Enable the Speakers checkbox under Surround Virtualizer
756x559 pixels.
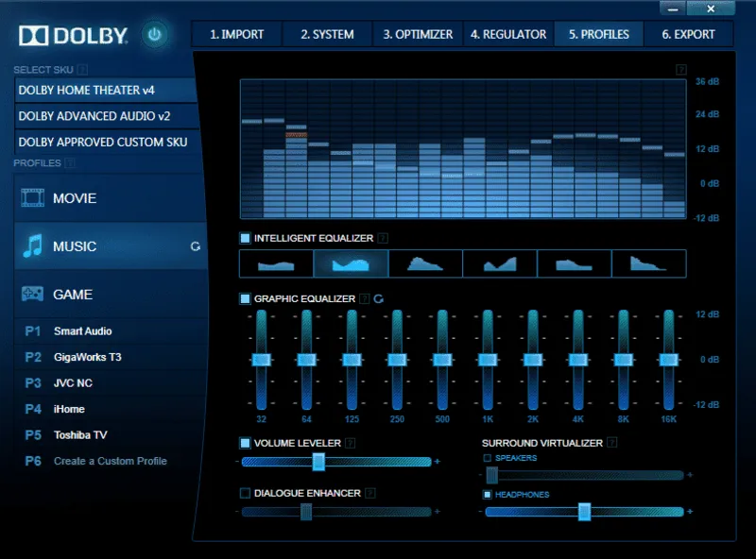click(x=487, y=457)
